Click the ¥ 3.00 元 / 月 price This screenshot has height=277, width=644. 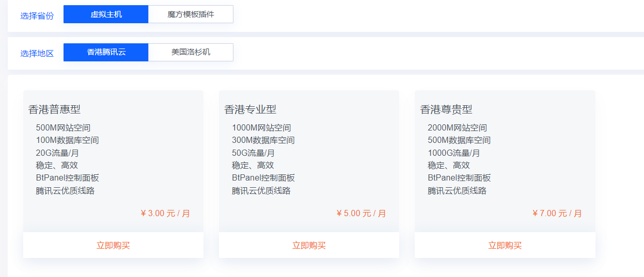165,214
